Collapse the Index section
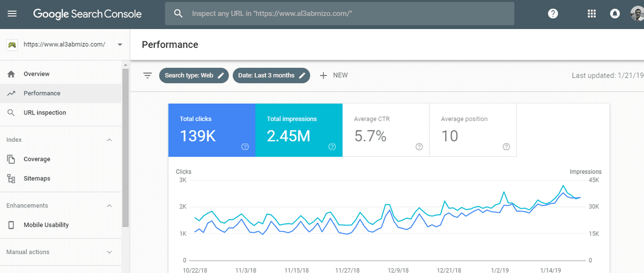644x273 pixels. pyautogui.click(x=109, y=140)
